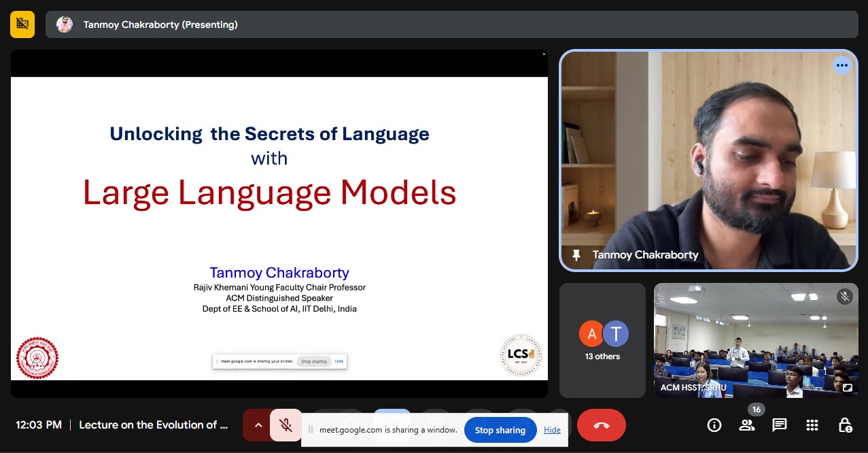The width and height of the screenshot is (868, 453).
Task: Show the people participants list
Action: point(746,425)
